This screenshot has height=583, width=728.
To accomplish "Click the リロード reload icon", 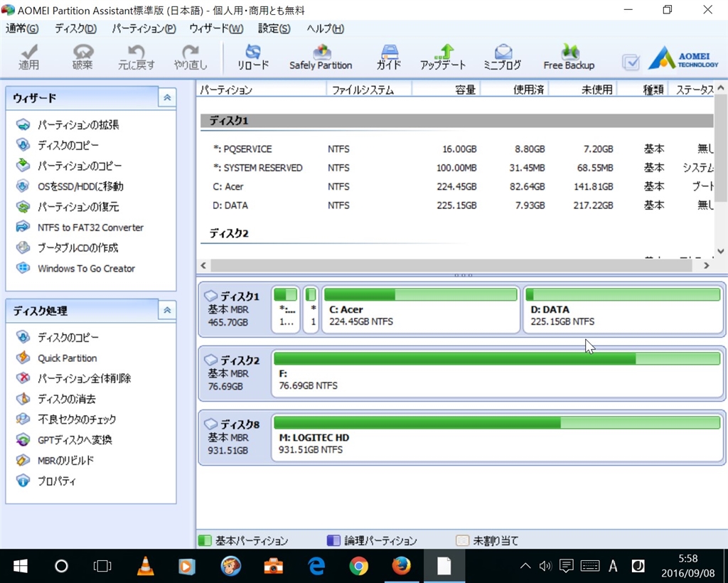I will pyautogui.click(x=253, y=57).
